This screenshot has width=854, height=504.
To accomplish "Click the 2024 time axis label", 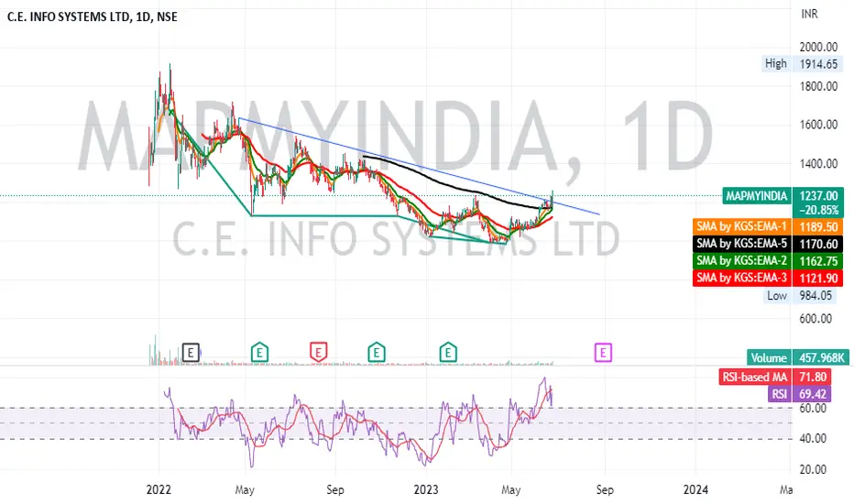I will 695,490.
